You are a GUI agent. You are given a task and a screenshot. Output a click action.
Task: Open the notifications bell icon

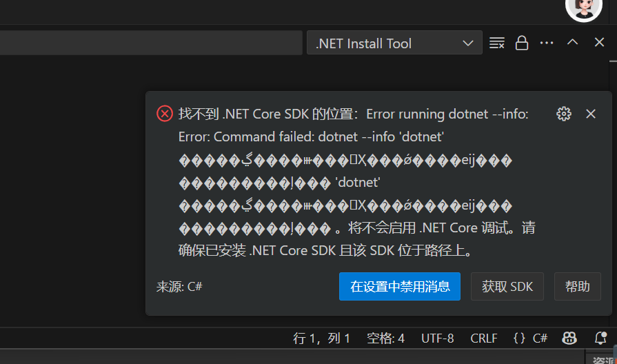click(600, 338)
